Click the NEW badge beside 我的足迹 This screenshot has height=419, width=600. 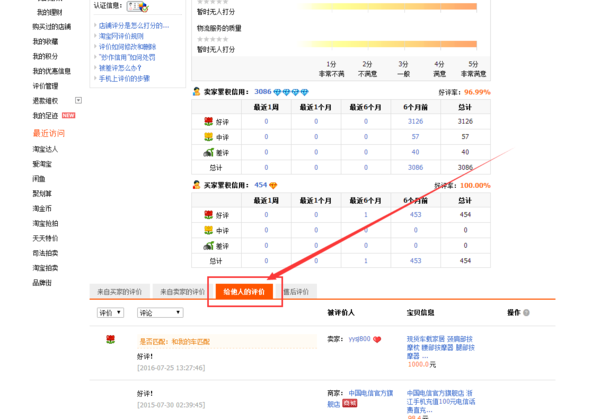(x=68, y=115)
